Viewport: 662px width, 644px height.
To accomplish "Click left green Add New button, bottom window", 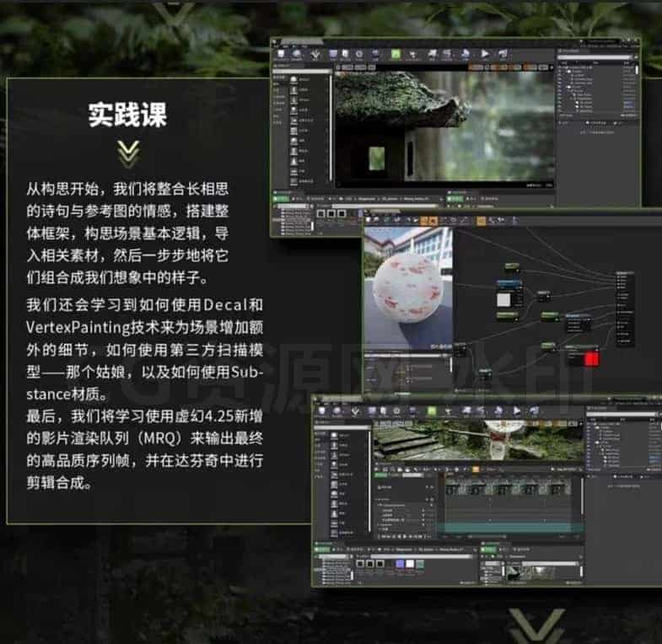I will click(x=322, y=550).
